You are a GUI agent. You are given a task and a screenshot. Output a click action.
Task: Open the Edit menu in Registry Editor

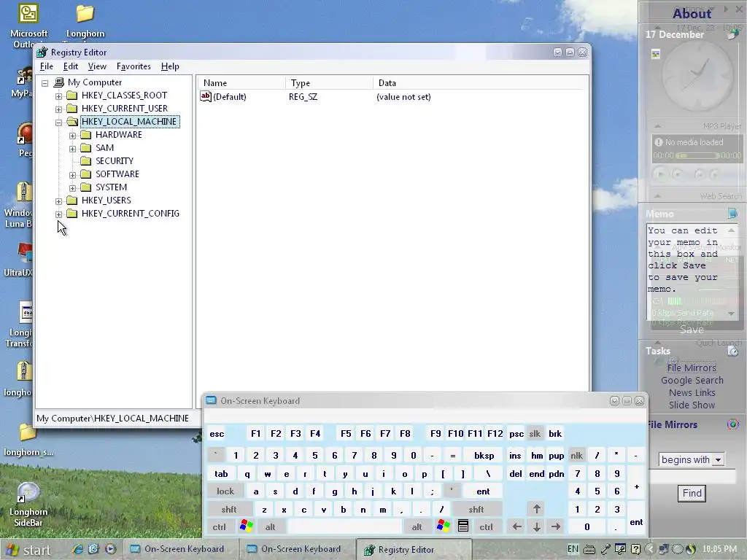click(x=71, y=66)
